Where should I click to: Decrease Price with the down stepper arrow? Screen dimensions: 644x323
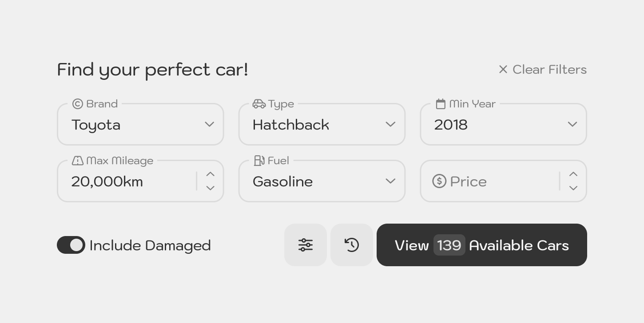(x=573, y=188)
